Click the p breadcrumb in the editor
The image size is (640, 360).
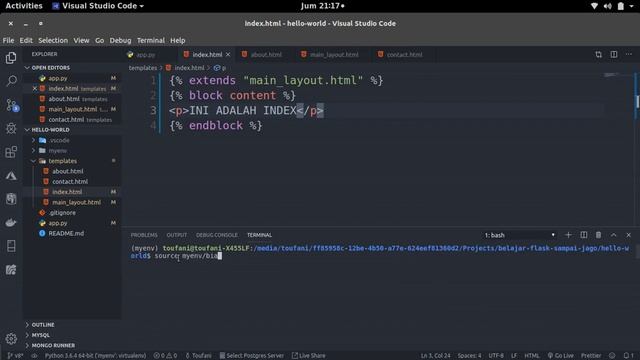[x=220, y=68]
